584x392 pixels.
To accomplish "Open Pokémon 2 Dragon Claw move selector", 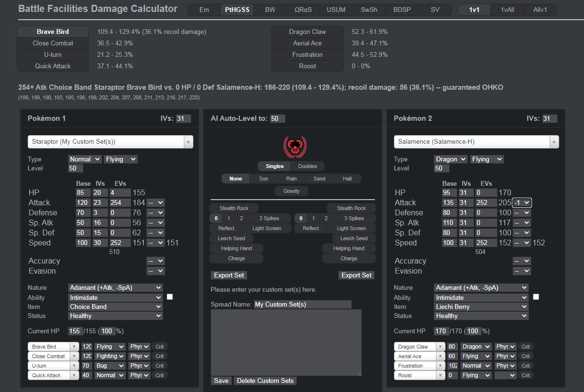I will pyautogui.click(x=420, y=347).
